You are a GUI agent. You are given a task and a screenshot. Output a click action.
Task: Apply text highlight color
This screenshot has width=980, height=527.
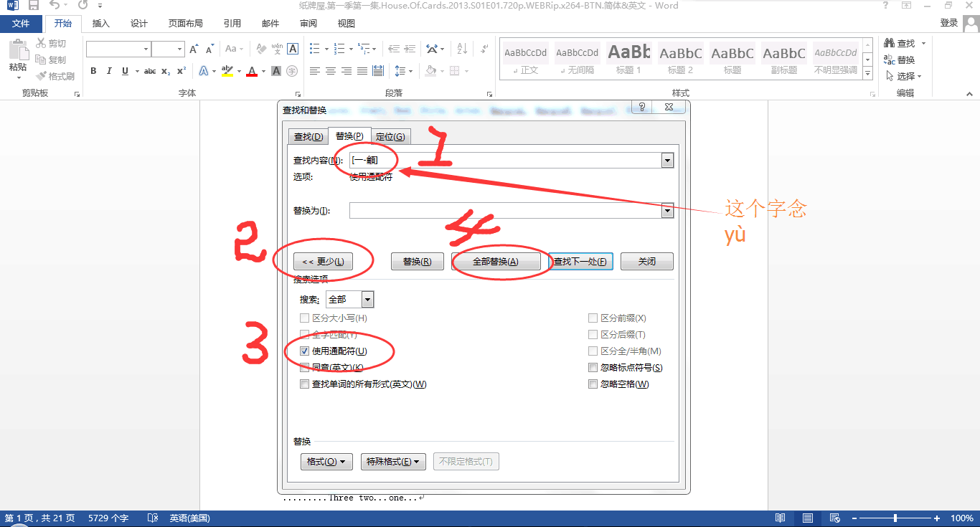[228, 71]
